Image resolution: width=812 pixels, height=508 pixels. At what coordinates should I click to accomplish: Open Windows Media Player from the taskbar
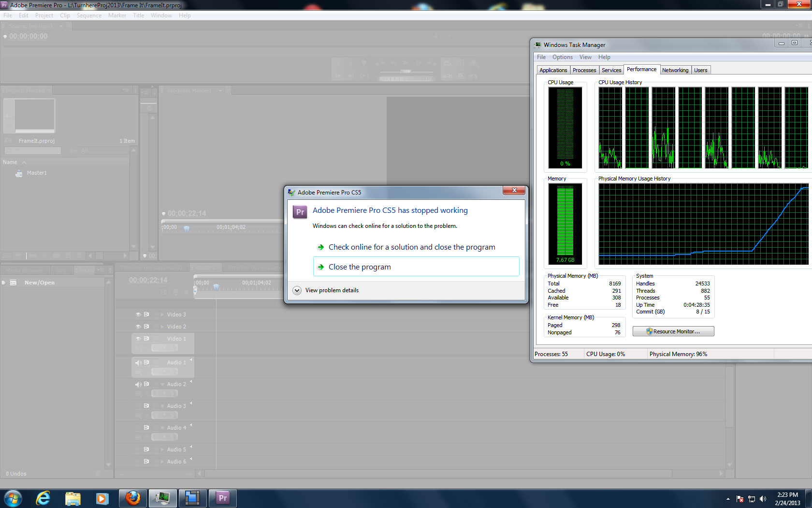pyautogui.click(x=102, y=498)
